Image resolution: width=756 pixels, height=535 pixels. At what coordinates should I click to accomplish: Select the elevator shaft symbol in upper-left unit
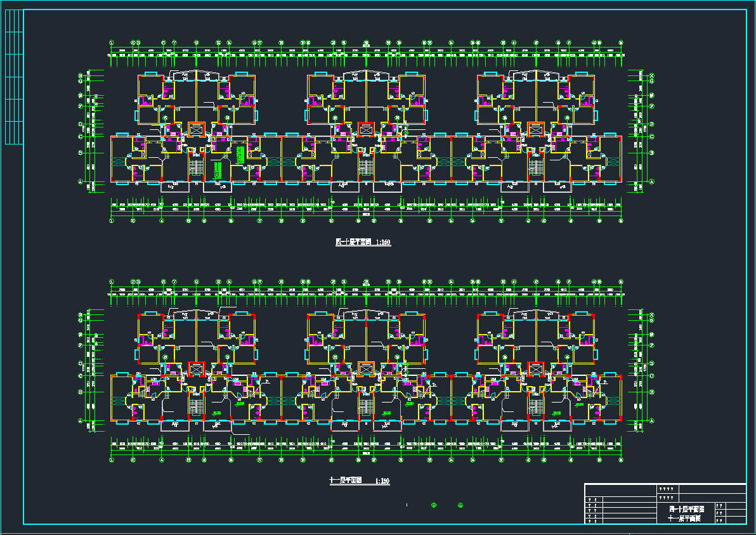pyautogui.click(x=197, y=129)
